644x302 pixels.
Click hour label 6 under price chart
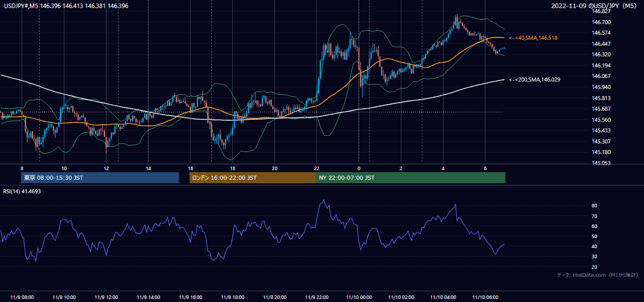tap(485, 168)
